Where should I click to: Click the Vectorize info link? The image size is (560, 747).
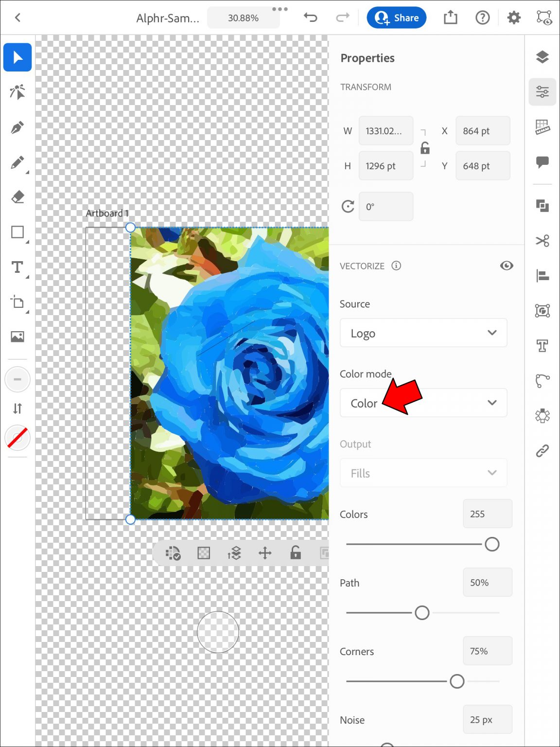[x=396, y=266]
